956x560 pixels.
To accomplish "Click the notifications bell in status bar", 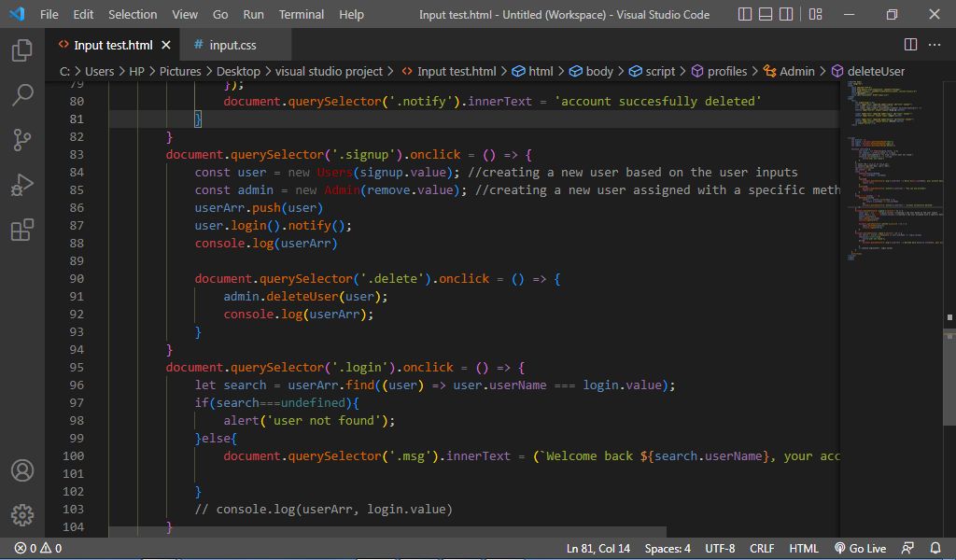I will [935, 549].
